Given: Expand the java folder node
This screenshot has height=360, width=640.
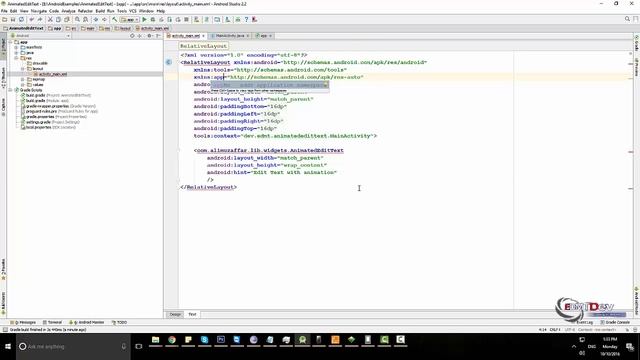Looking at the screenshot, I should (x=16, y=53).
